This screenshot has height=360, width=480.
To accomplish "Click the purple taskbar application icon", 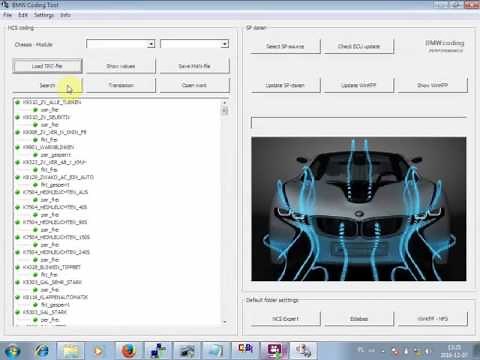I will coord(275,351).
